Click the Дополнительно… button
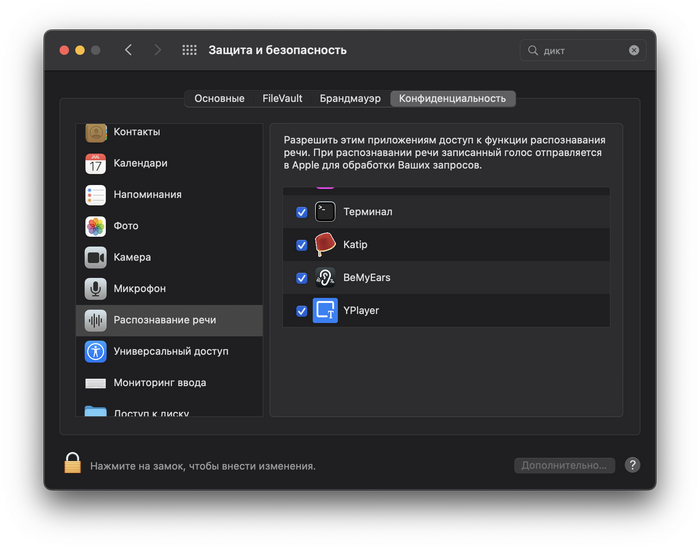 (564, 465)
